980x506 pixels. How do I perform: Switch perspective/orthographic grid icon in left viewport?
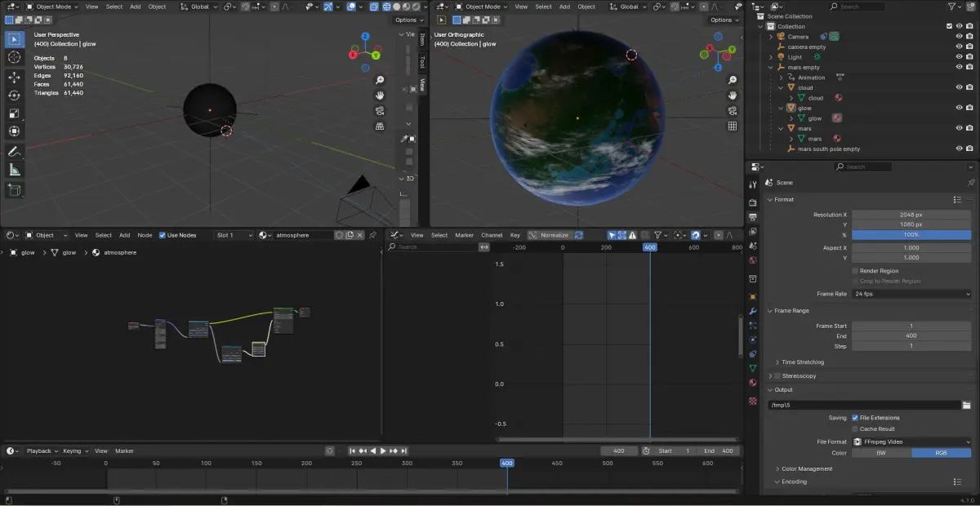coord(380,126)
